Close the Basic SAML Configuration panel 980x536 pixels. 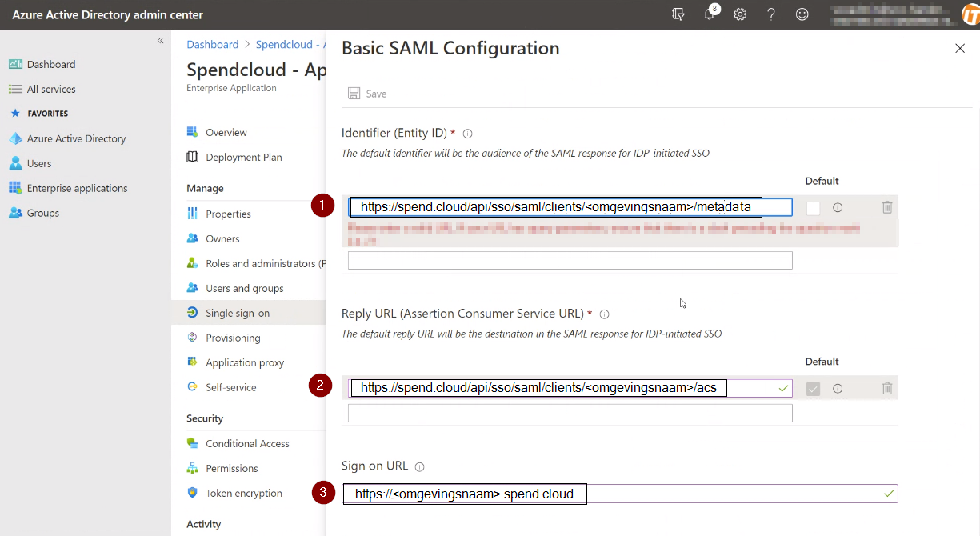(x=960, y=49)
